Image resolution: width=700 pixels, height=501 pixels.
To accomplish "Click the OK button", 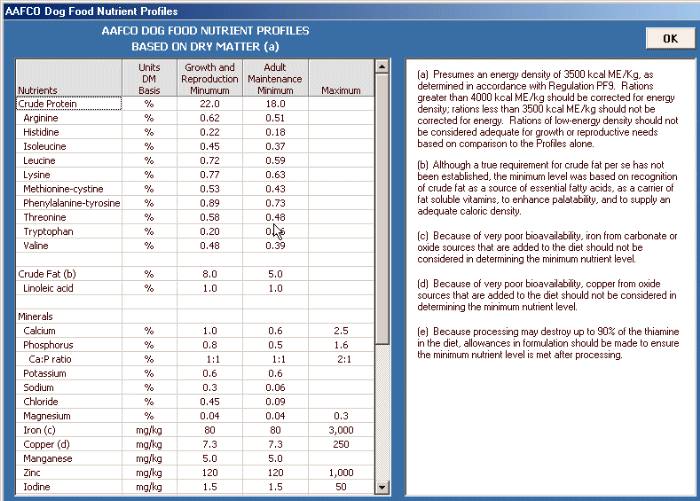I will [x=670, y=39].
